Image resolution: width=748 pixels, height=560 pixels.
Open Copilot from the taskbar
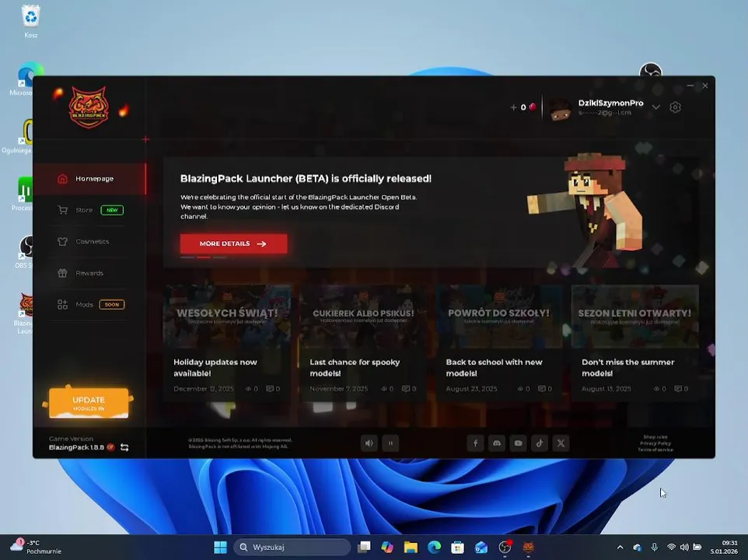pyautogui.click(x=387, y=547)
